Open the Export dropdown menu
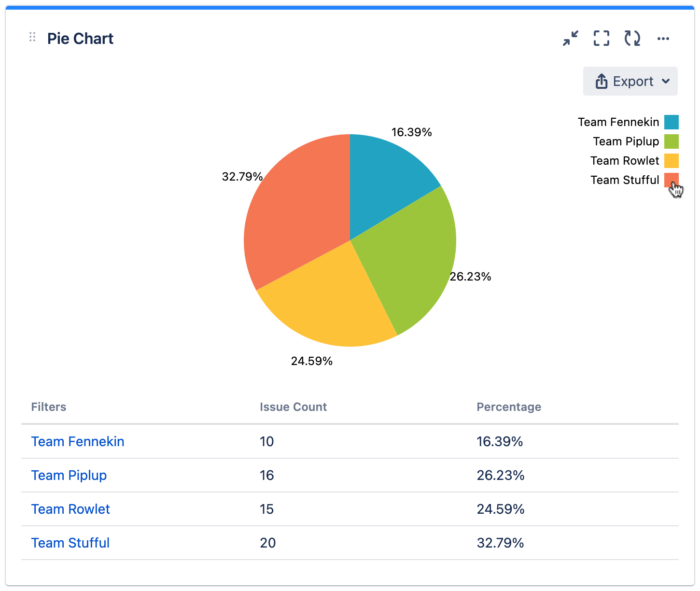This screenshot has width=700, height=591. tap(630, 81)
